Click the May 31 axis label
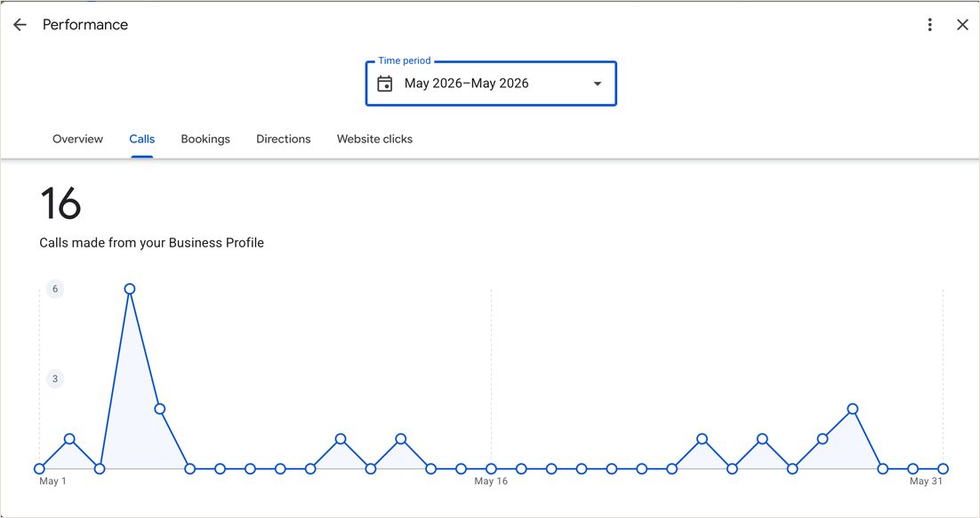The height and width of the screenshot is (518, 980). coord(926,482)
